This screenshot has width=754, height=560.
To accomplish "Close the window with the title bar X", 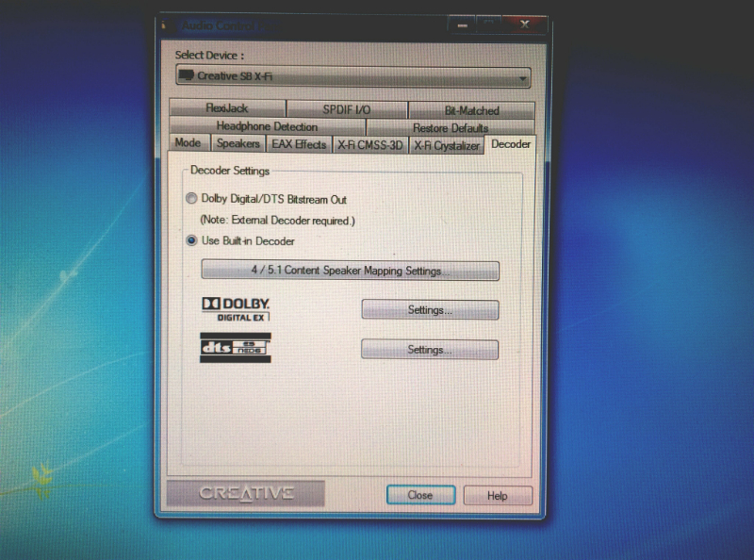I will click(525, 25).
